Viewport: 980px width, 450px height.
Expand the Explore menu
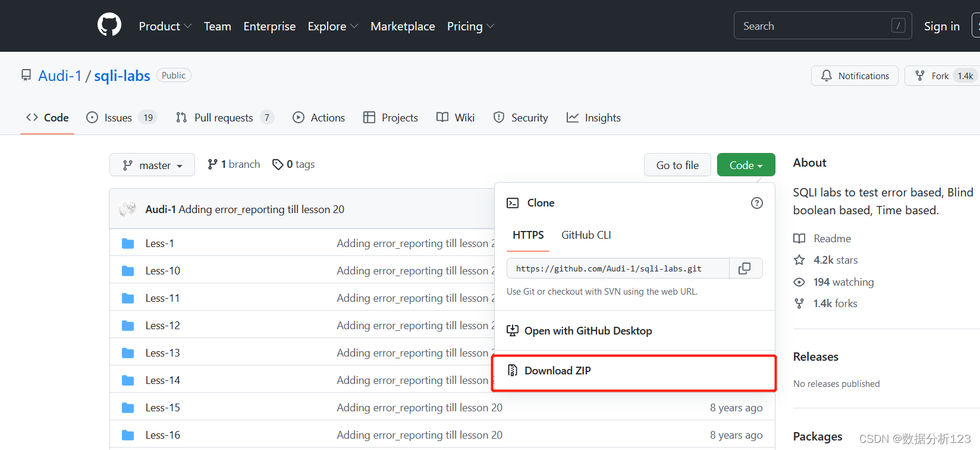tap(333, 26)
